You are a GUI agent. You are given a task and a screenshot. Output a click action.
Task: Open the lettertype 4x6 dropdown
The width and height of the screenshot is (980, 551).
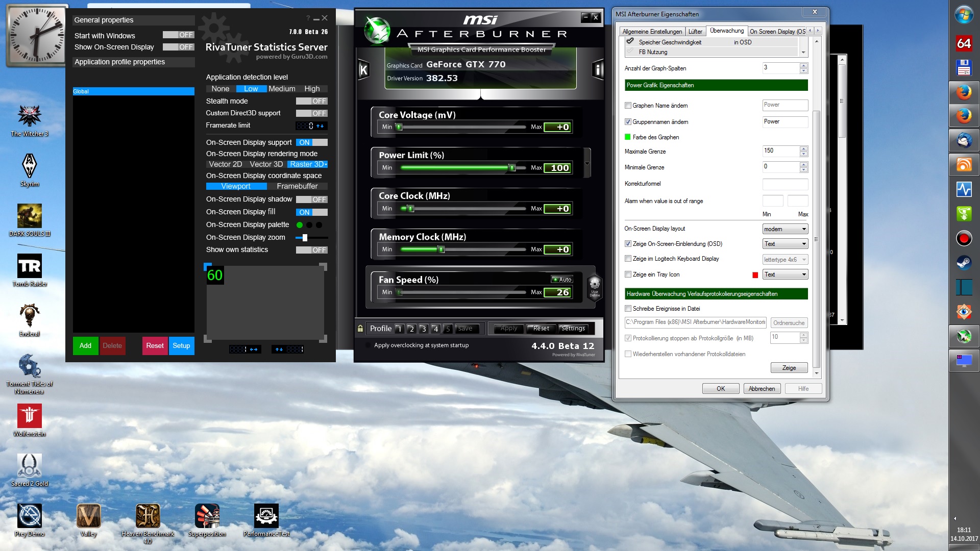coord(785,260)
